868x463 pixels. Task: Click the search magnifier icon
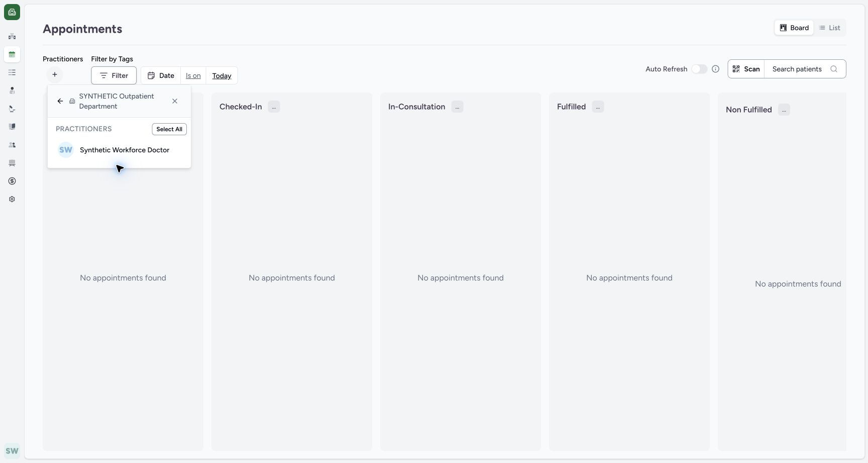(834, 69)
